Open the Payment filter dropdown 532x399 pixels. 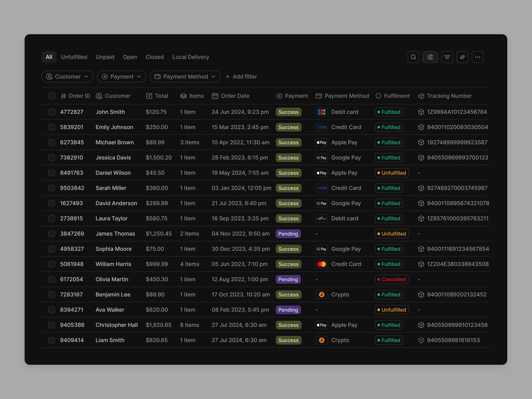(121, 76)
